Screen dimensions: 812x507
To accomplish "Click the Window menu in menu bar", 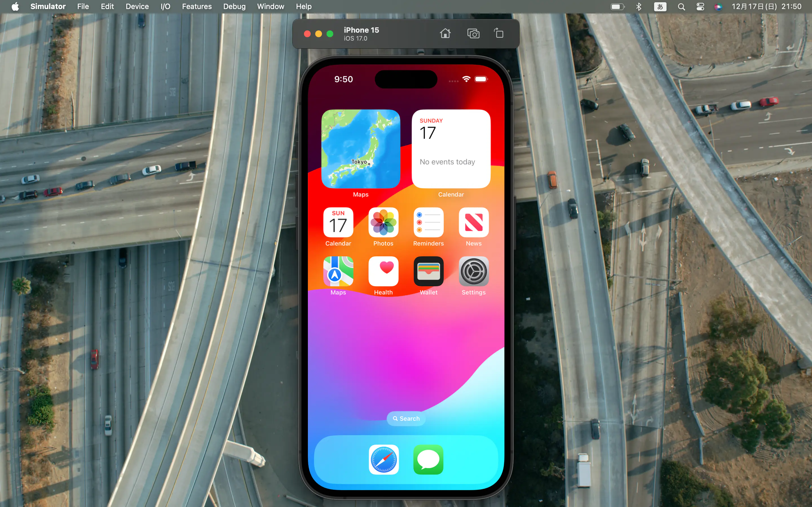I will (x=270, y=6).
